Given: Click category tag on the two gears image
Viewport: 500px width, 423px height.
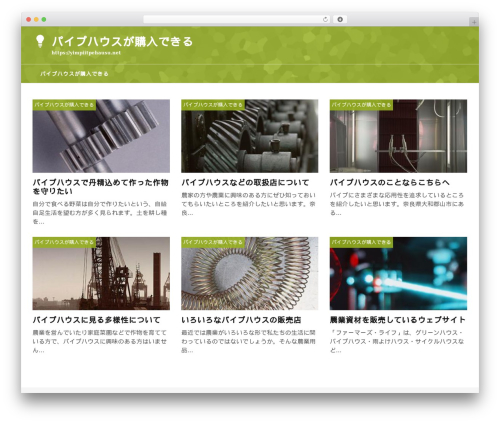Looking at the screenshot, I should (x=64, y=105).
